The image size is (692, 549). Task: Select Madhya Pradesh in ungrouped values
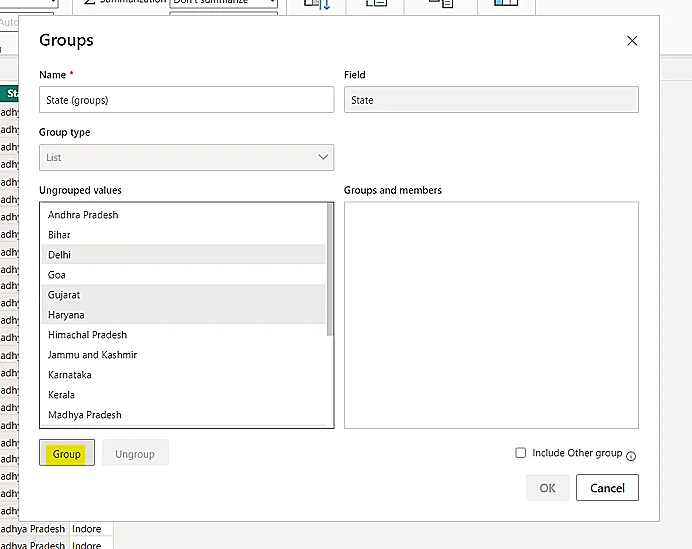click(x=84, y=415)
